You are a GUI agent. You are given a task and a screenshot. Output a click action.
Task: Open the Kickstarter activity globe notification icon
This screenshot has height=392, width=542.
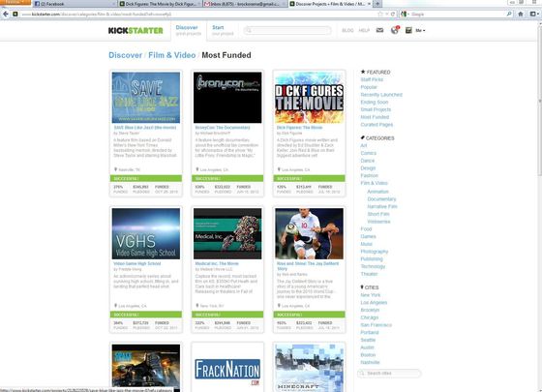click(x=395, y=30)
